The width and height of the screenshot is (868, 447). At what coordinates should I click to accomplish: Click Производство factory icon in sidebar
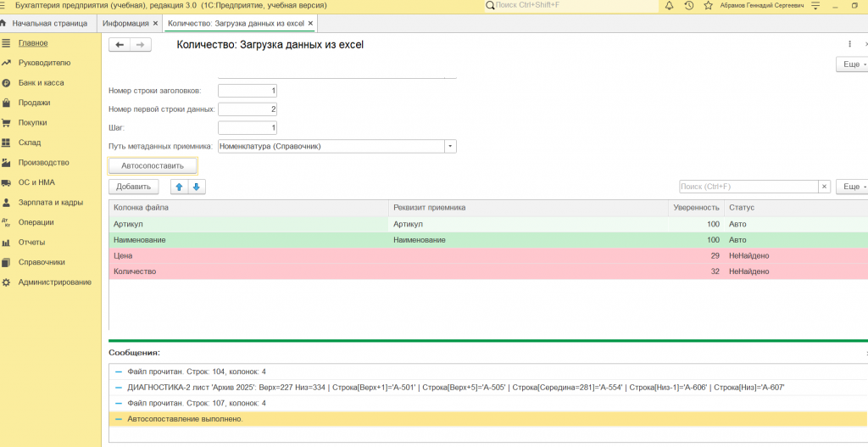tap(6, 163)
